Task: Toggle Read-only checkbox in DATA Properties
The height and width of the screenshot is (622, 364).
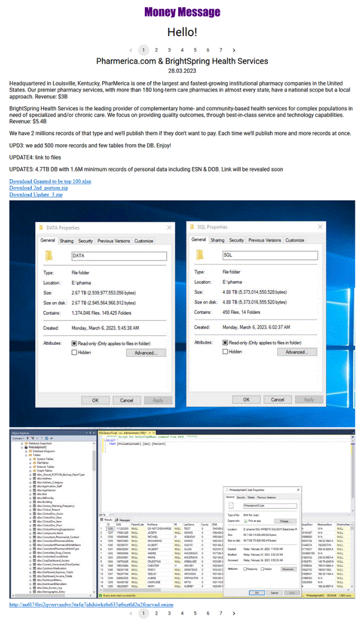Action: 74,344
